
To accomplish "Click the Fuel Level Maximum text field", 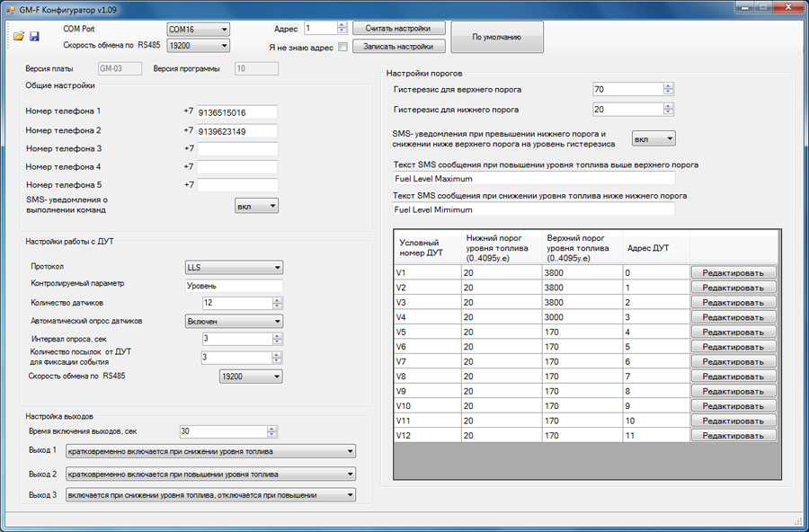I will pos(533,179).
